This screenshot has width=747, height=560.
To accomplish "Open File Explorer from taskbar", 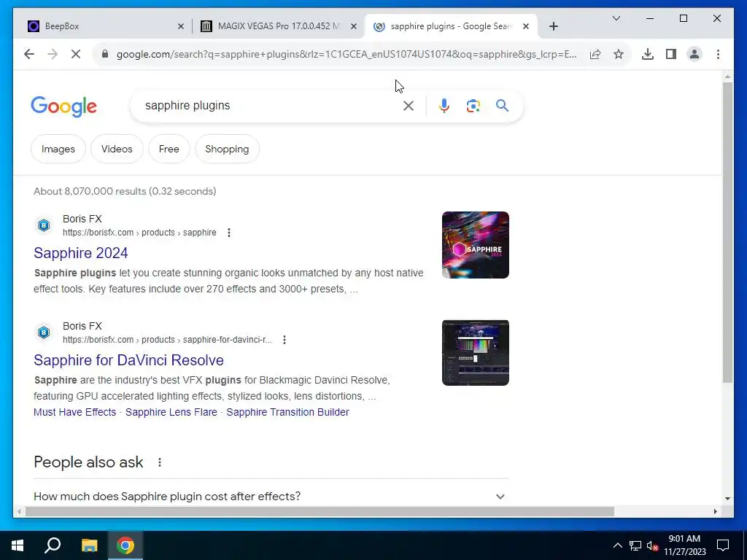I will pyautogui.click(x=89, y=545).
